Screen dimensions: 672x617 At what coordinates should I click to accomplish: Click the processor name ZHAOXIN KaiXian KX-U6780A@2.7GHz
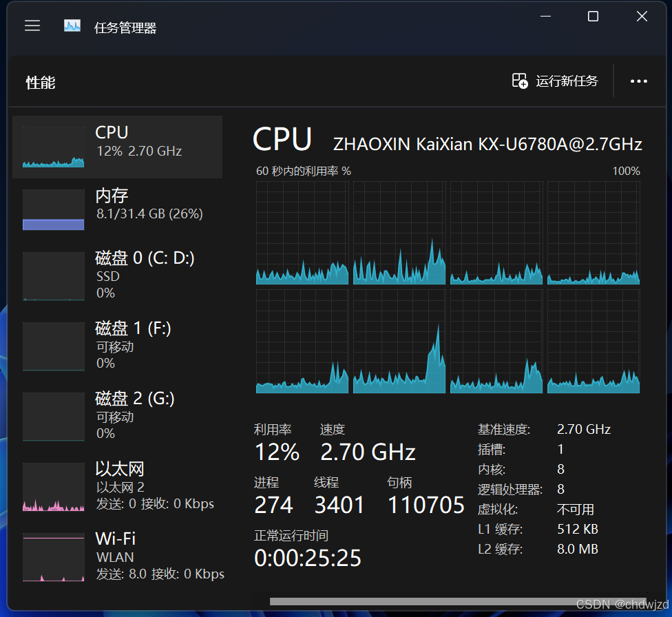click(487, 144)
